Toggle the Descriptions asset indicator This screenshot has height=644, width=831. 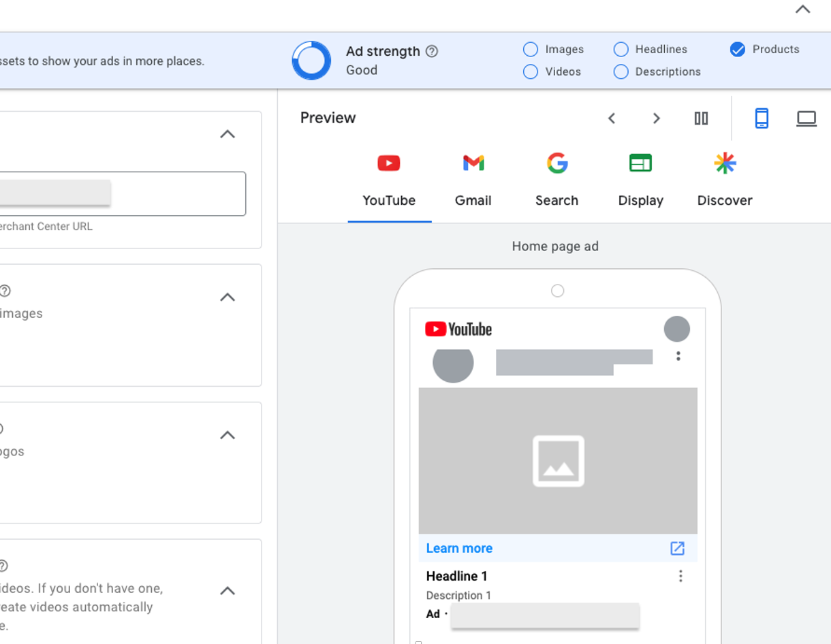click(621, 71)
